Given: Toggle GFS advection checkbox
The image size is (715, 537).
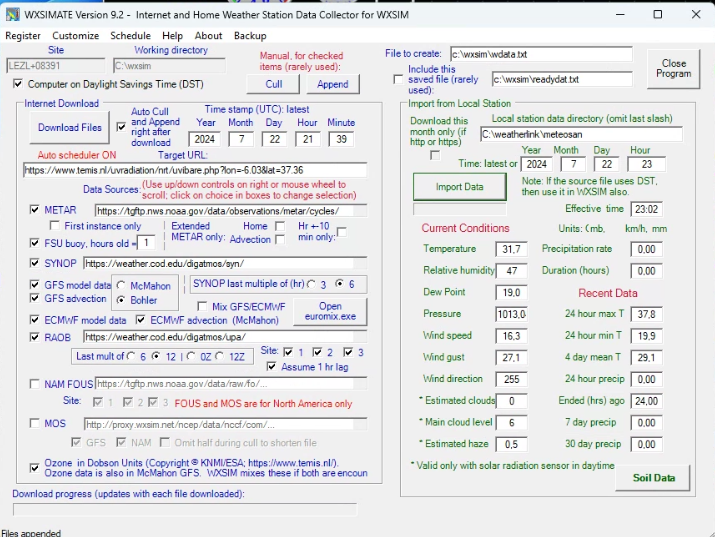Looking at the screenshot, I should (34, 298).
